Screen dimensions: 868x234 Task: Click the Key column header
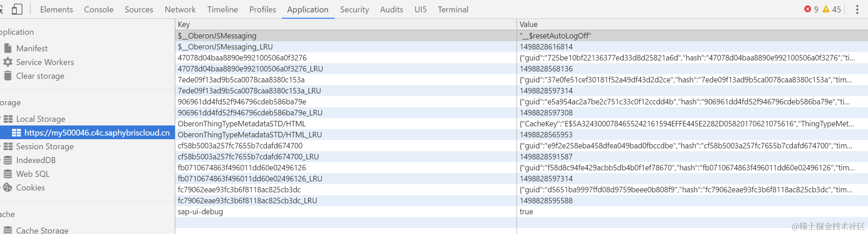[x=346, y=24]
